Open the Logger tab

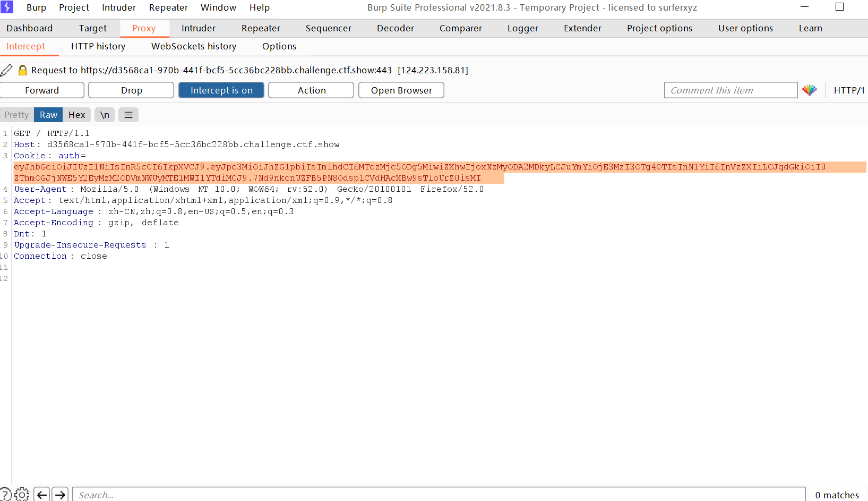pos(523,28)
